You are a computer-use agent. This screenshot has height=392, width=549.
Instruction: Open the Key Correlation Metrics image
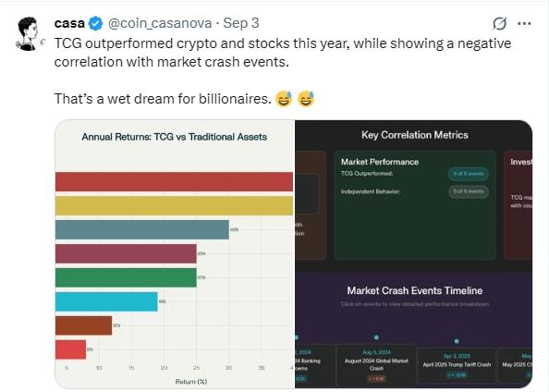coord(413,254)
